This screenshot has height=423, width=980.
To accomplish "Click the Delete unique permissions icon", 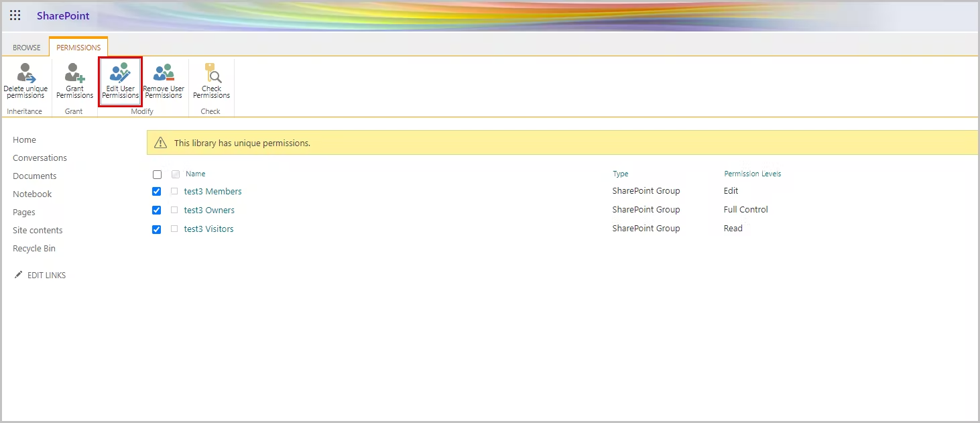I will click(26, 72).
